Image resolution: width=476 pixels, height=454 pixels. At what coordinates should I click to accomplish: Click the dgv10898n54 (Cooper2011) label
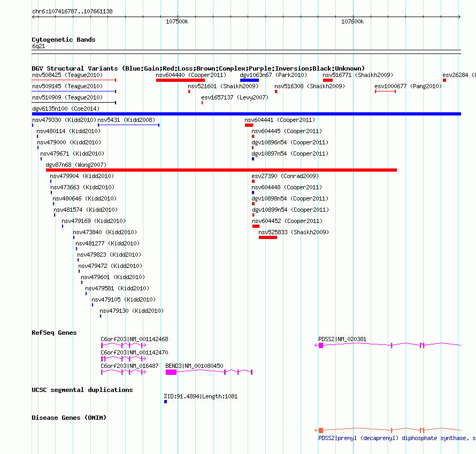click(290, 198)
